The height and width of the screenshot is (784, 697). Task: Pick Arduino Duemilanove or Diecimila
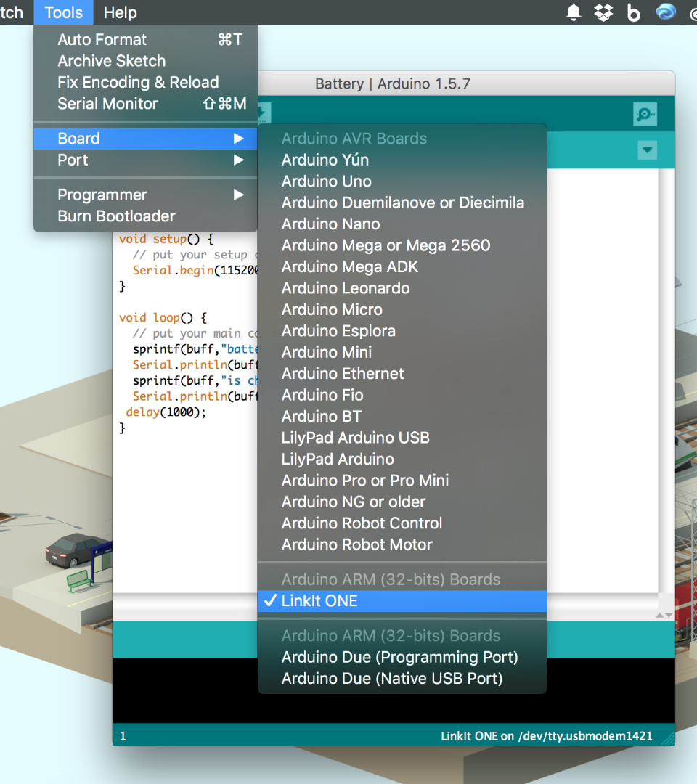click(x=402, y=203)
